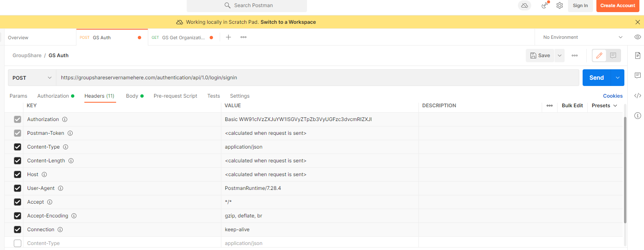
Task: Open the Comments sidebar icon
Action: click(638, 76)
